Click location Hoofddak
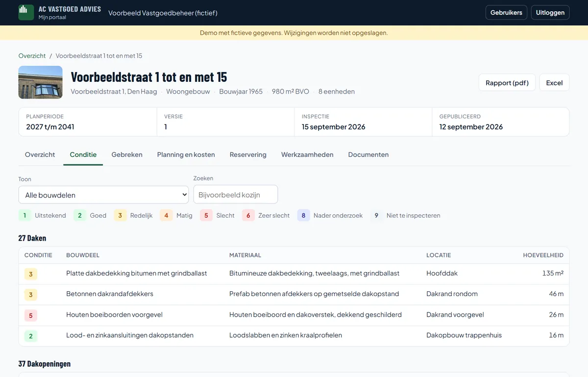The image size is (588, 377). point(442,274)
